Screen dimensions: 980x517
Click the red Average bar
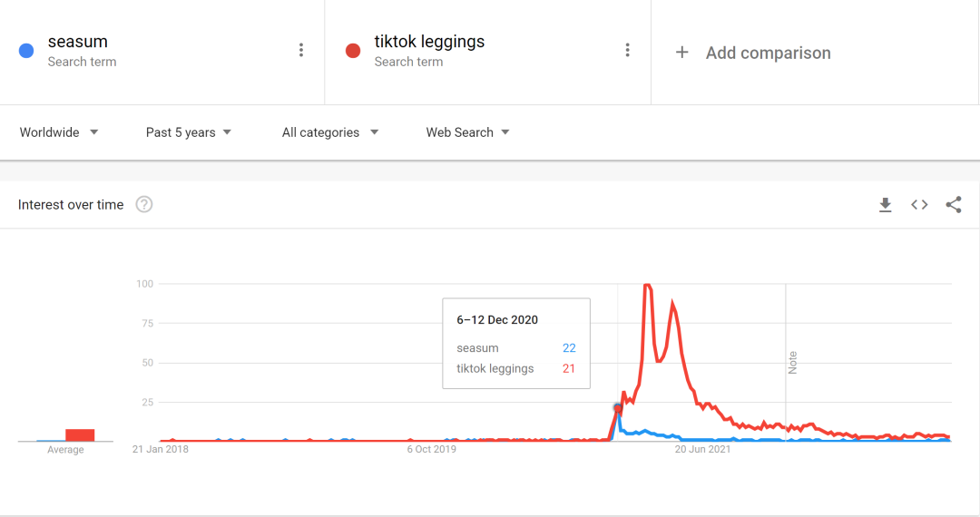(x=80, y=435)
